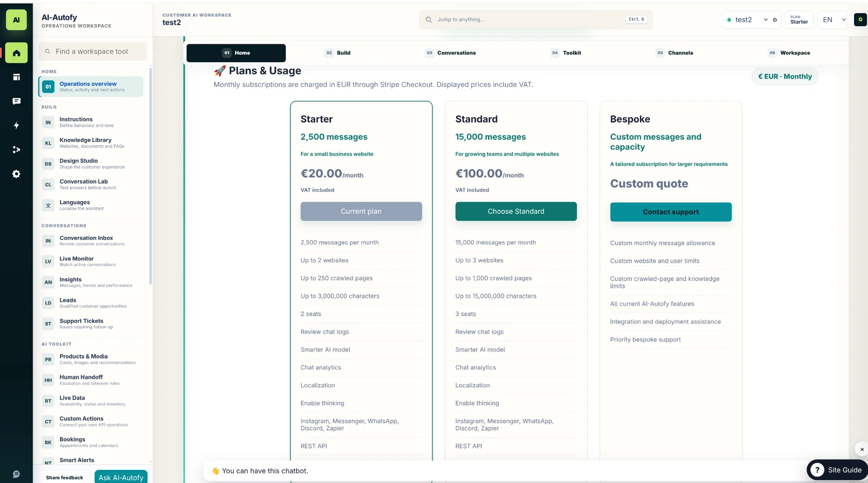868x483 pixels.
Task: Switch to the Workspace tab
Action: click(789, 53)
